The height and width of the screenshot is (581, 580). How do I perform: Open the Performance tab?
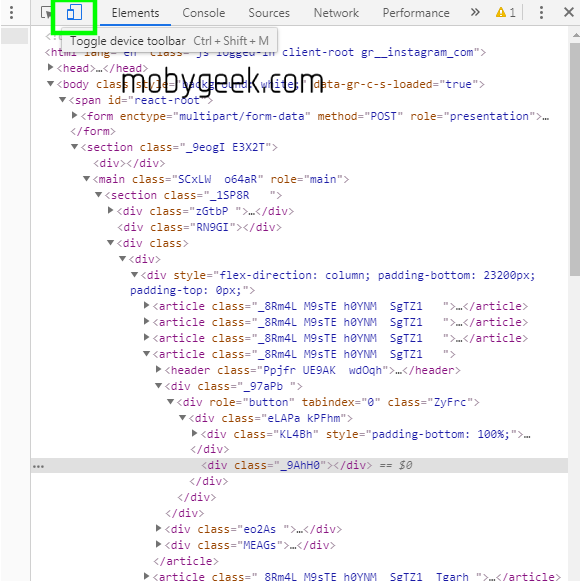[x=416, y=13]
